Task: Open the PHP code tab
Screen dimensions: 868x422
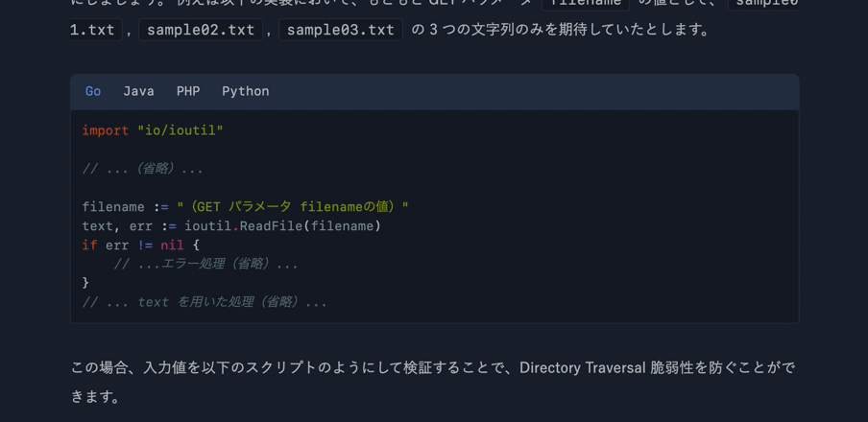Action: (x=188, y=91)
